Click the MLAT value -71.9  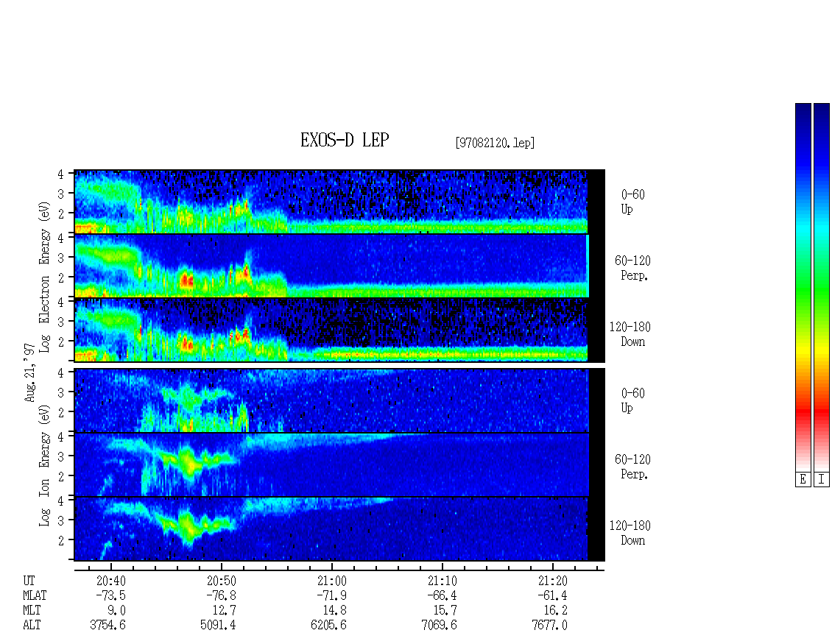pos(331,595)
